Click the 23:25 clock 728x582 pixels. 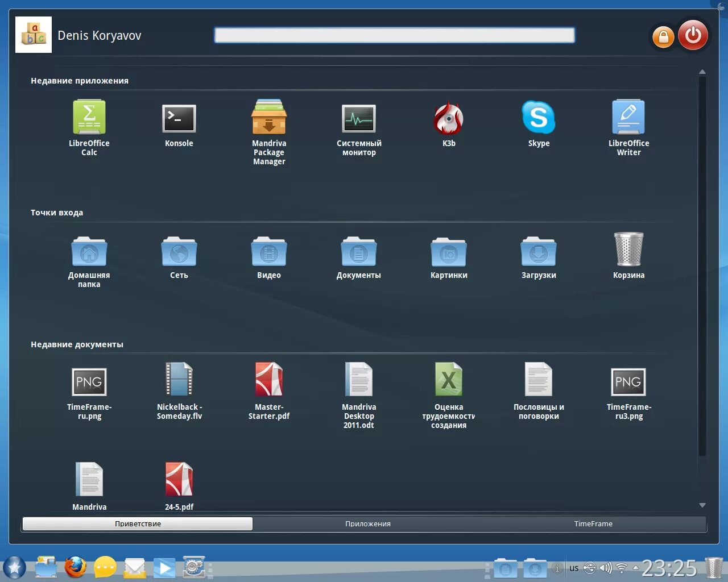[669, 568]
